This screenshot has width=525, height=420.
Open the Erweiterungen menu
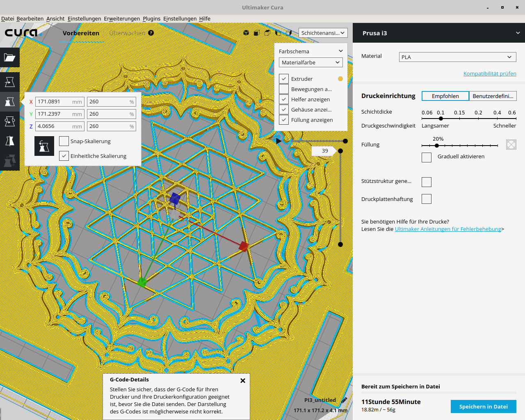tap(122, 18)
